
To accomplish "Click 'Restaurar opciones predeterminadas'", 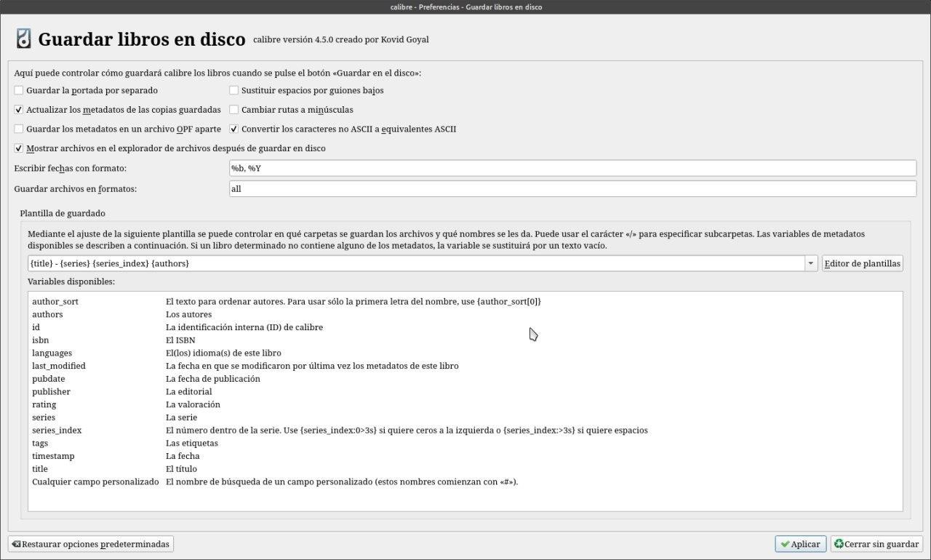I will (x=91, y=544).
